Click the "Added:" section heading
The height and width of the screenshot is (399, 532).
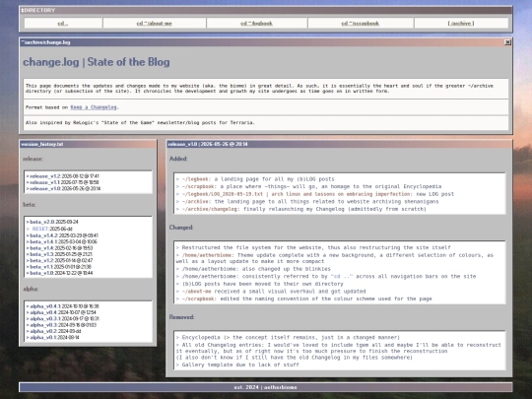[x=178, y=159]
